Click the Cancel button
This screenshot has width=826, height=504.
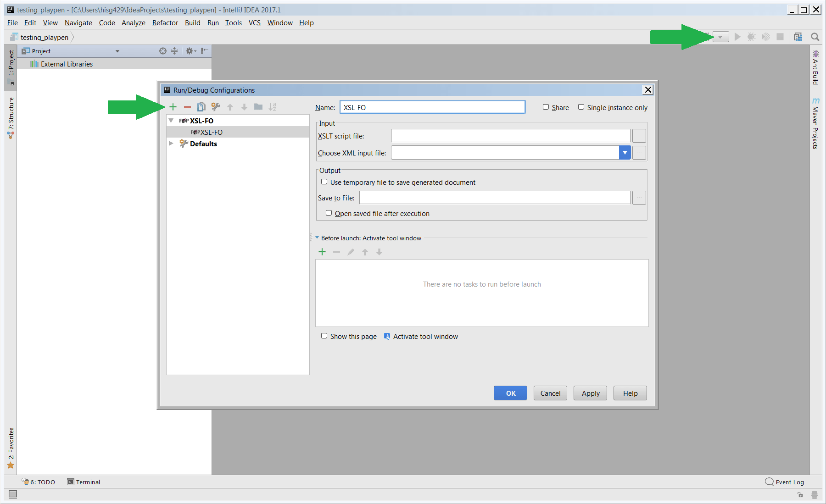click(x=550, y=393)
